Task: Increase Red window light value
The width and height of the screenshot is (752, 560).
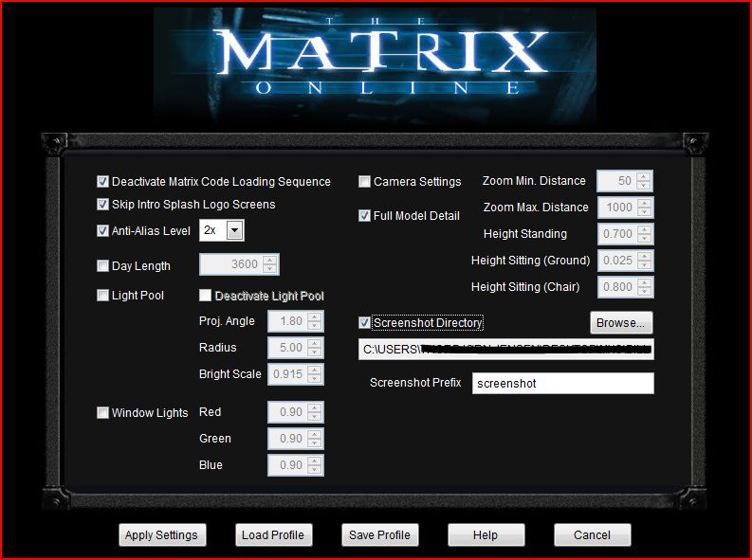Action: coord(315,407)
